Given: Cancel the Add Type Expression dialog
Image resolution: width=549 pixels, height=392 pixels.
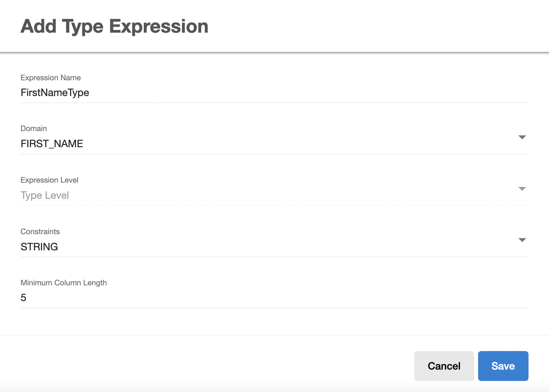Looking at the screenshot, I should pyautogui.click(x=444, y=366).
